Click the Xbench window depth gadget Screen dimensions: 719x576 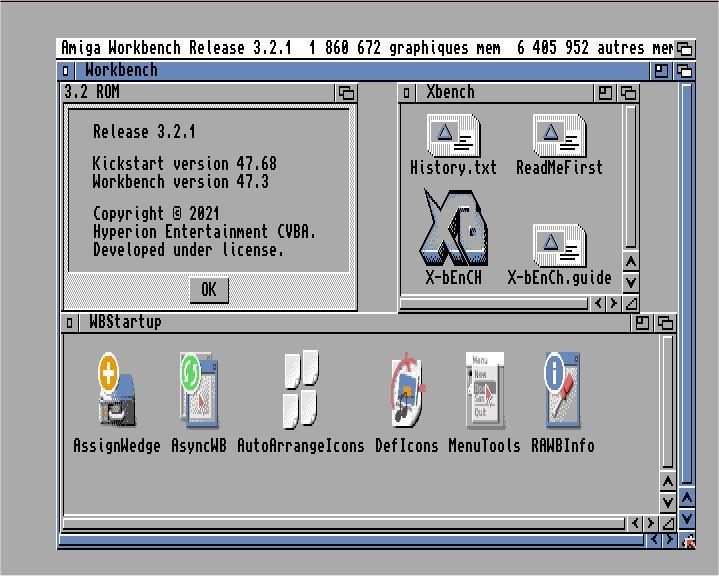pos(628,93)
